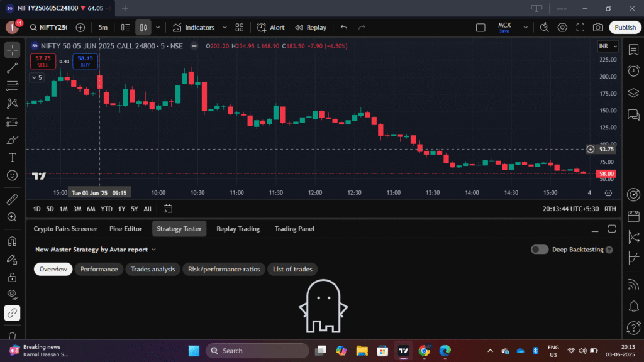Image resolution: width=644 pixels, height=362 pixels.
Task: Open Windows Start menu
Action: [194, 351]
